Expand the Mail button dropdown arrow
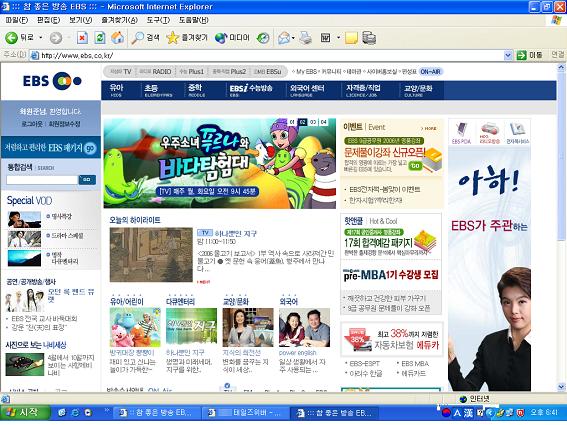The width and height of the screenshot is (567, 425). pyautogui.click(x=293, y=38)
